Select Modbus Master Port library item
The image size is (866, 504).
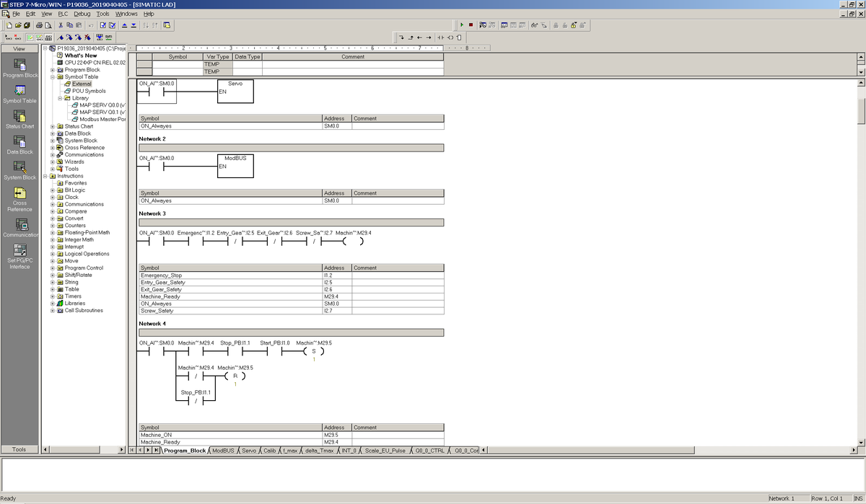[x=102, y=119]
